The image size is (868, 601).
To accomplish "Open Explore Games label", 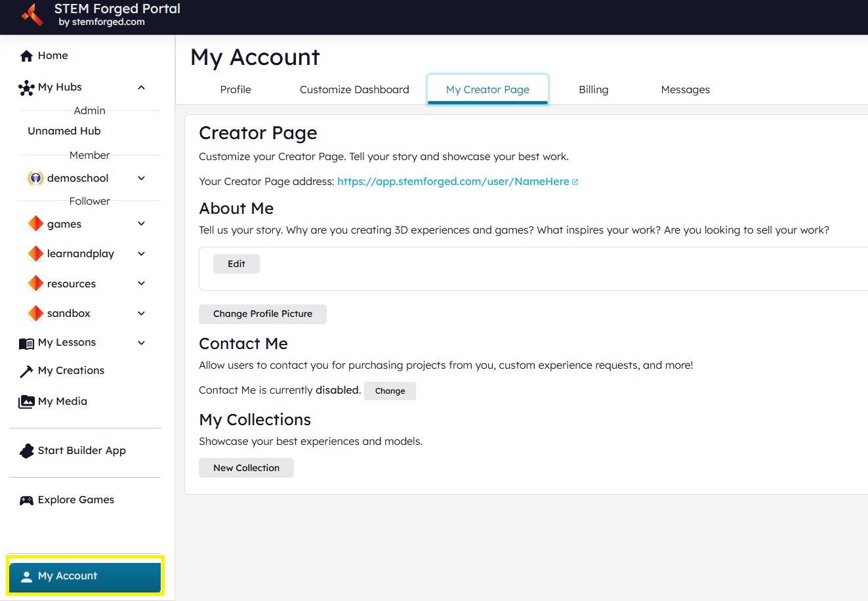I will (x=76, y=500).
